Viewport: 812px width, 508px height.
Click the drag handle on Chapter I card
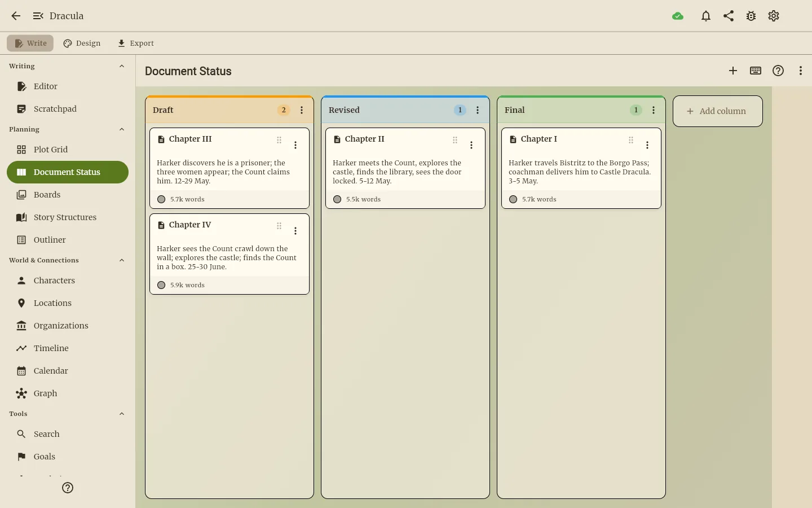pos(631,140)
